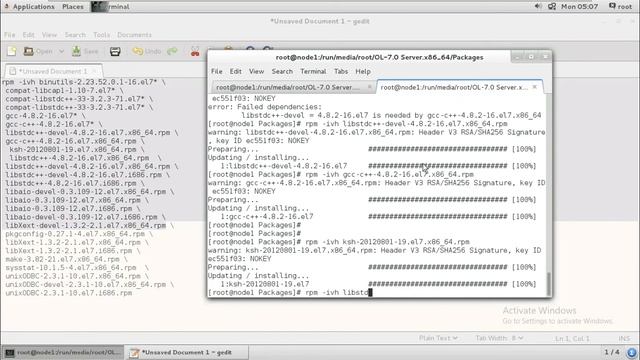This screenshot has height=360, width=640.
Task: Close the terminal window
Action: [x=545, y=57]
